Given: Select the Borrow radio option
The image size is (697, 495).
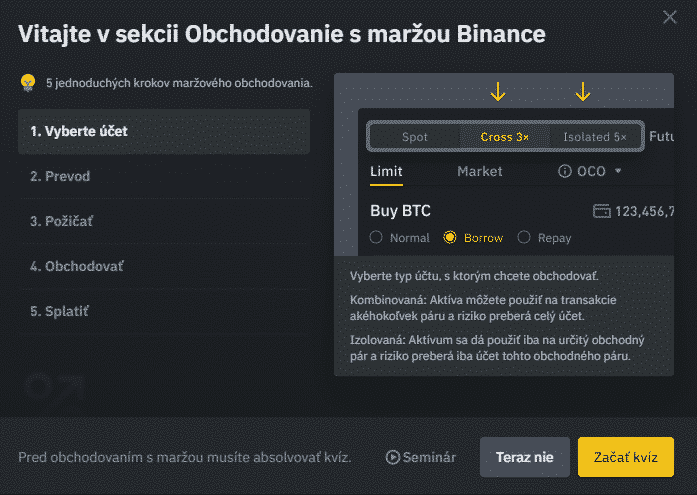Looking at the screenshot, I should coord(450,238).
